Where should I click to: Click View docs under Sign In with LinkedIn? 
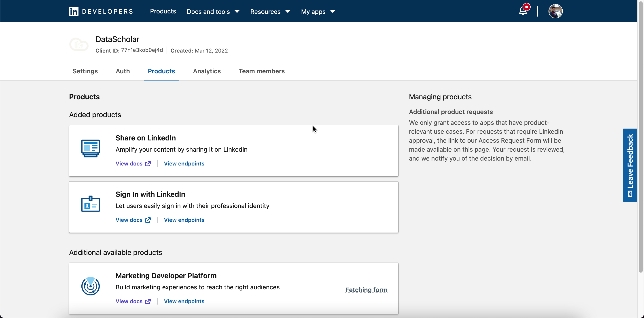[x=129, y=220]
